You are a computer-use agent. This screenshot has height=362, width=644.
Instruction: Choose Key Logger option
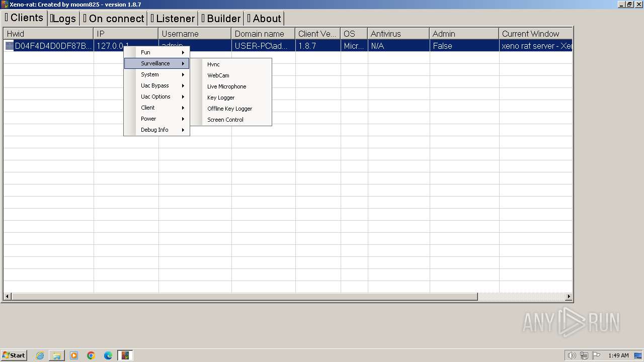231,98
